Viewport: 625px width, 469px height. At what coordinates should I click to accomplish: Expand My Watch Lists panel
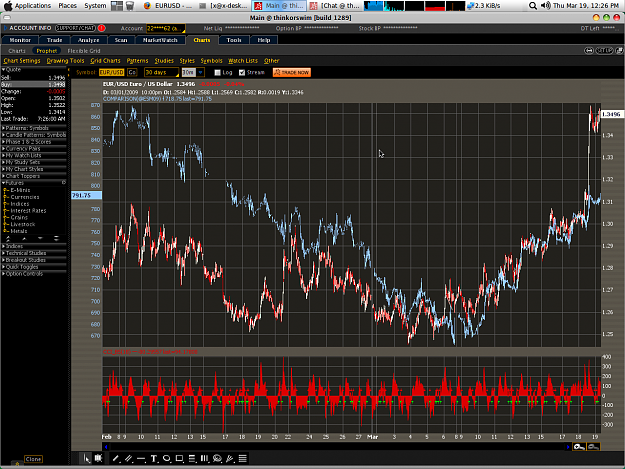pos(34,155)
